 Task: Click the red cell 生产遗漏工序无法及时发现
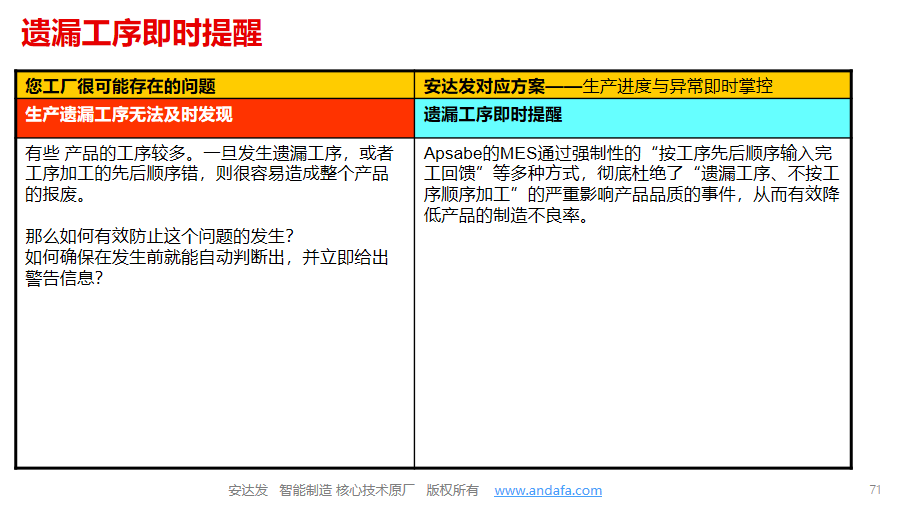point(215,118)
